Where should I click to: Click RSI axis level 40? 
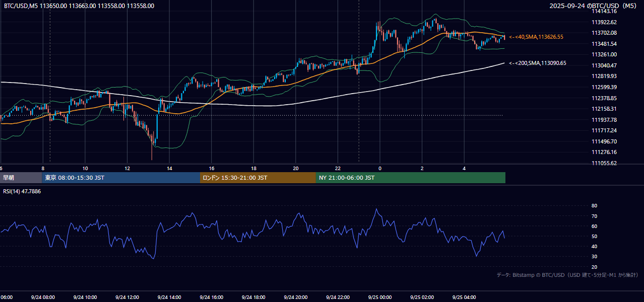(x=594, y=246)
